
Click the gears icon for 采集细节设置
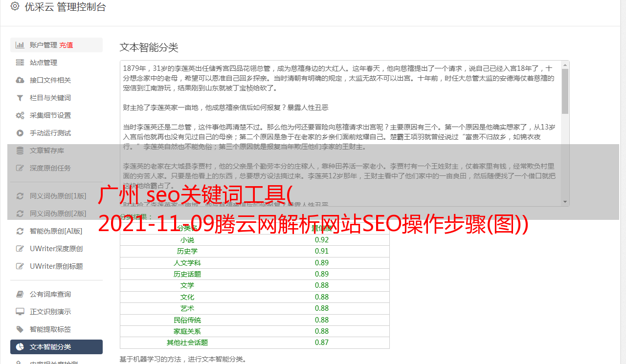[20, 115]
